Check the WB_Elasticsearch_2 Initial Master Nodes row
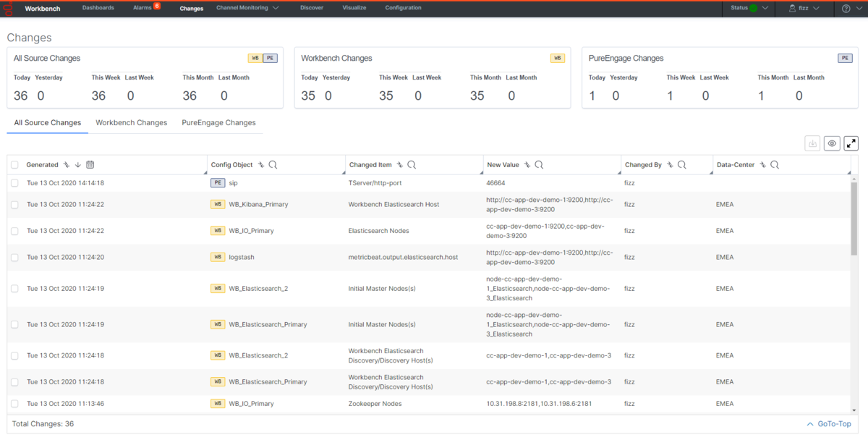The image size is (868, 440). [15, 289]
